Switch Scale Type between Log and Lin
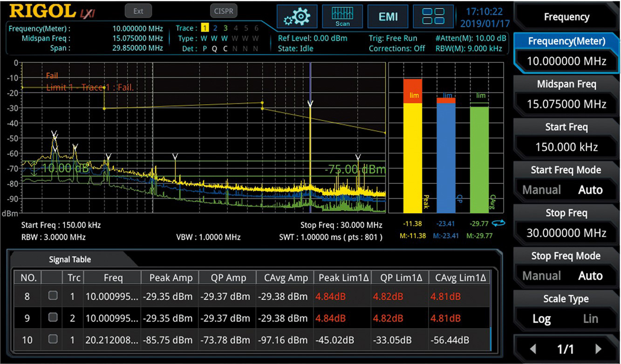The height and width of the screenshot is (364, 621). tap(566, 310)
